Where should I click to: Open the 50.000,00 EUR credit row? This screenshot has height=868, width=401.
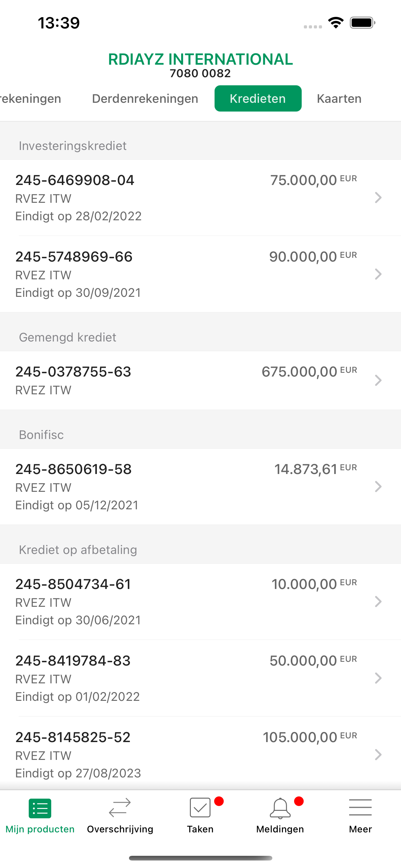click(200, 678)
